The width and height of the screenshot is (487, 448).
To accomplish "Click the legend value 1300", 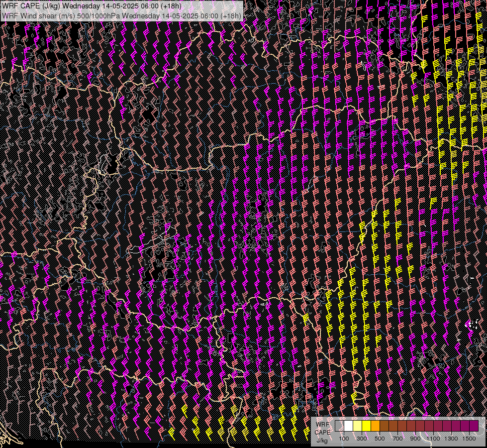I will (x=451, y=439).
